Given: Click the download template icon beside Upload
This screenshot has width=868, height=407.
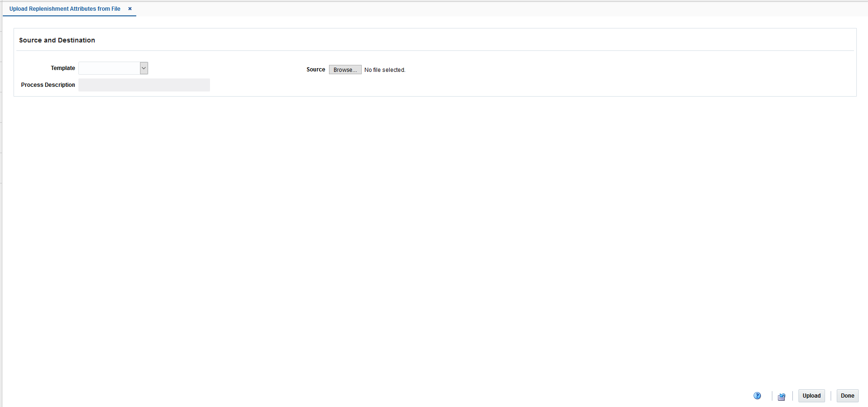Looking at the screenshot, I should pyautogui.click(x=782, y=396).
